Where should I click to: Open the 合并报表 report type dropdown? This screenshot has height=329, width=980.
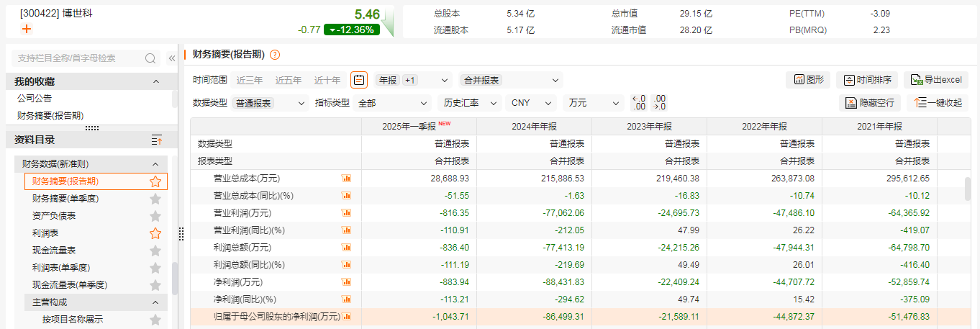tap(510, 81)
